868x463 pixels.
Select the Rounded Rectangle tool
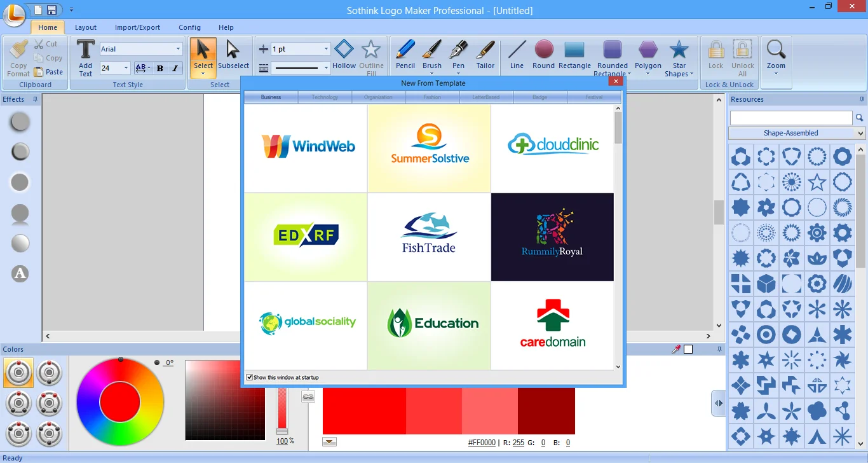click(x=613, y=57)
